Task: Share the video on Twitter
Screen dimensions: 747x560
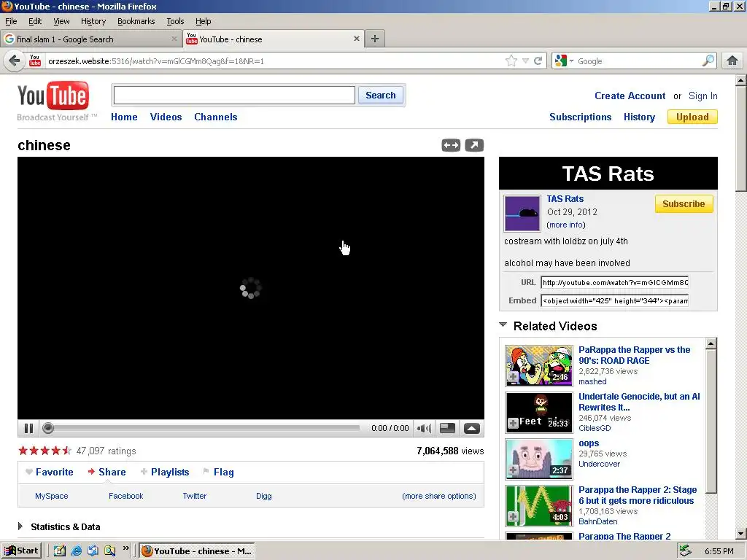Action: (x=194, y=496)
